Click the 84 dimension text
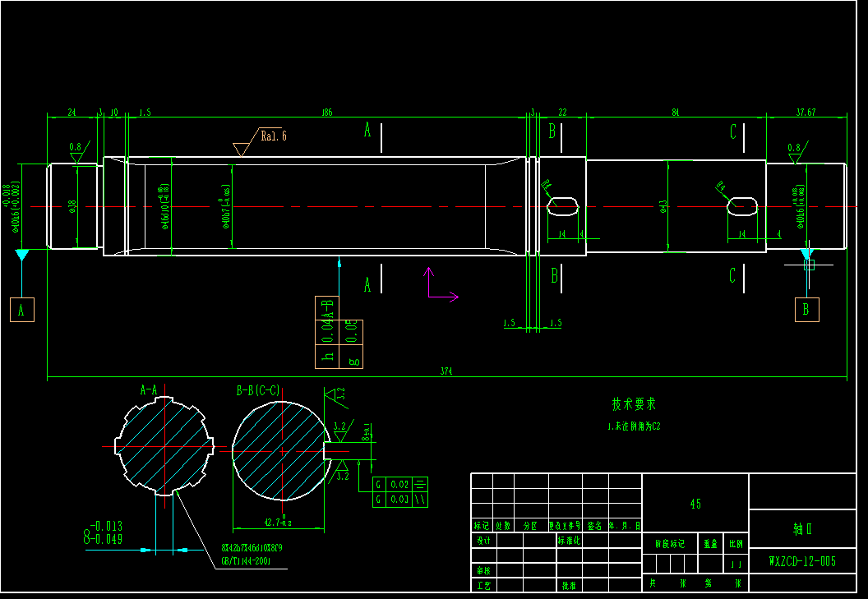868x599 pixels. point(676,113)
